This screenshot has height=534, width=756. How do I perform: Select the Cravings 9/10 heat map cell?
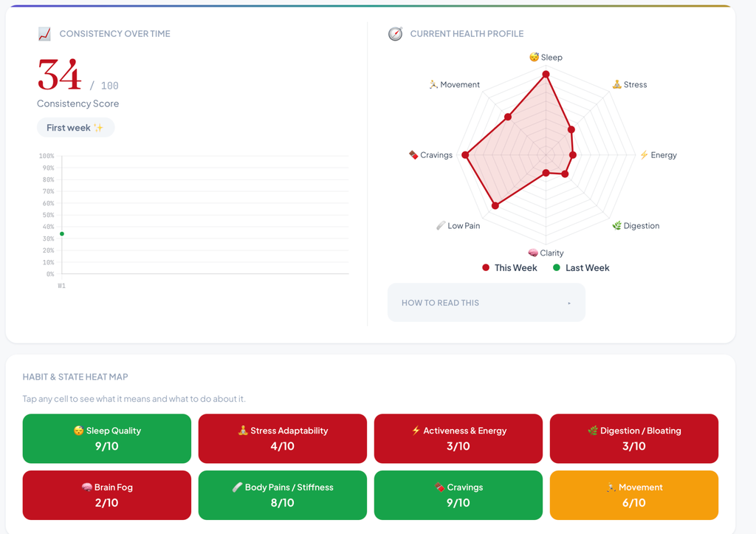point(458,495)
